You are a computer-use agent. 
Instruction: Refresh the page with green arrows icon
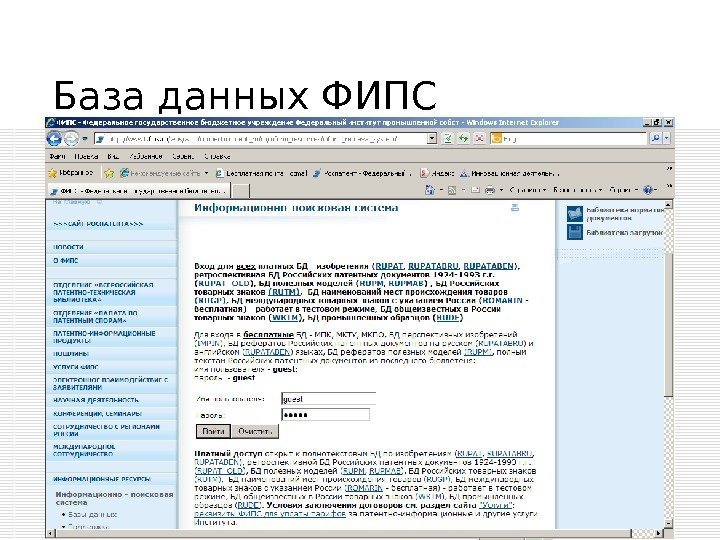[464, 138]
